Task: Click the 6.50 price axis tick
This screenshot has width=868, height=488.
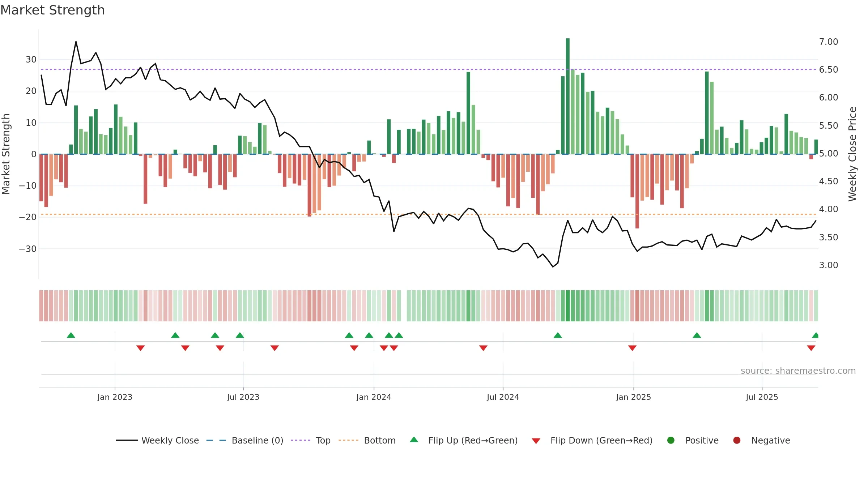Action: (829, 69)
